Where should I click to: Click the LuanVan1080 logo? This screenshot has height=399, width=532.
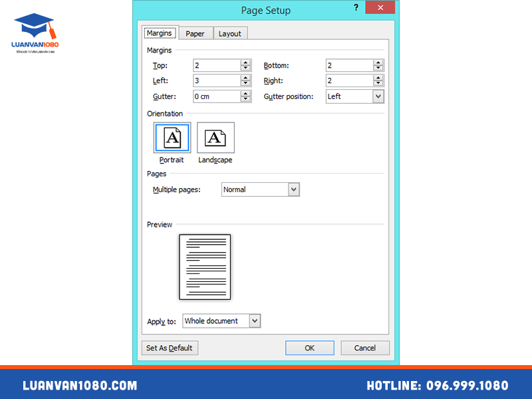pos(35,32)
